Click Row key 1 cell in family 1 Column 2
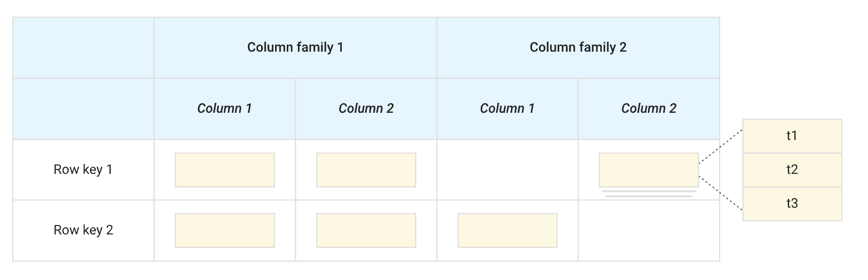The height and width of the screenshot is (280, 868). tap(366, 169)
